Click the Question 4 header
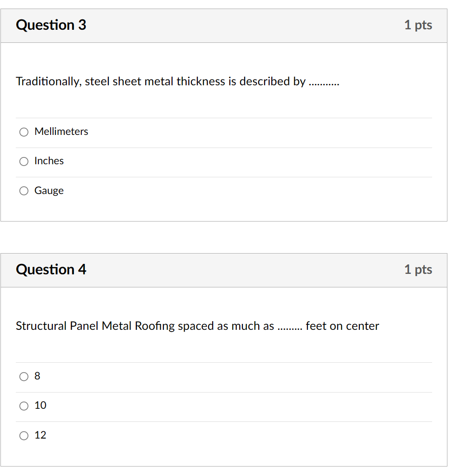 point(51,269)
